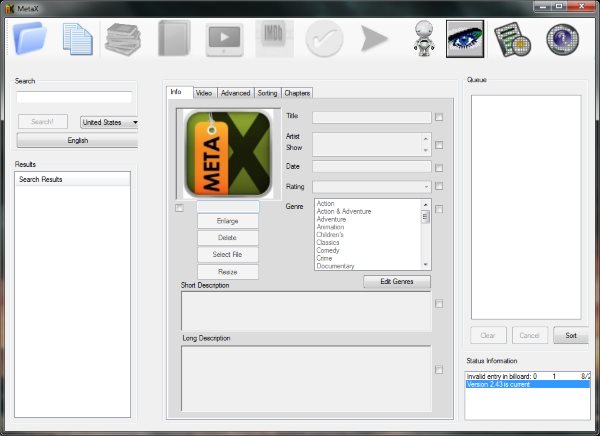The image size is (600, 436).
Task: Click the round checkmark icon
Action: point(324,39)
